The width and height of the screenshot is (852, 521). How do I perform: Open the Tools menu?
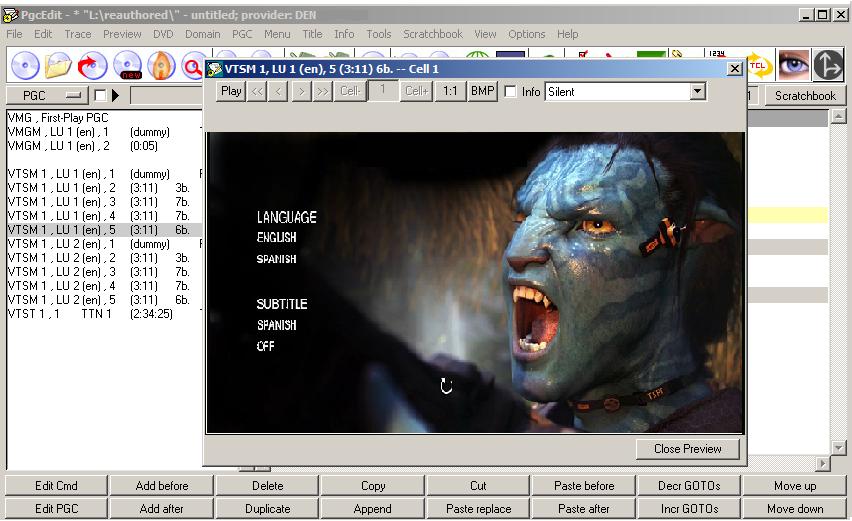click(379, 34)
